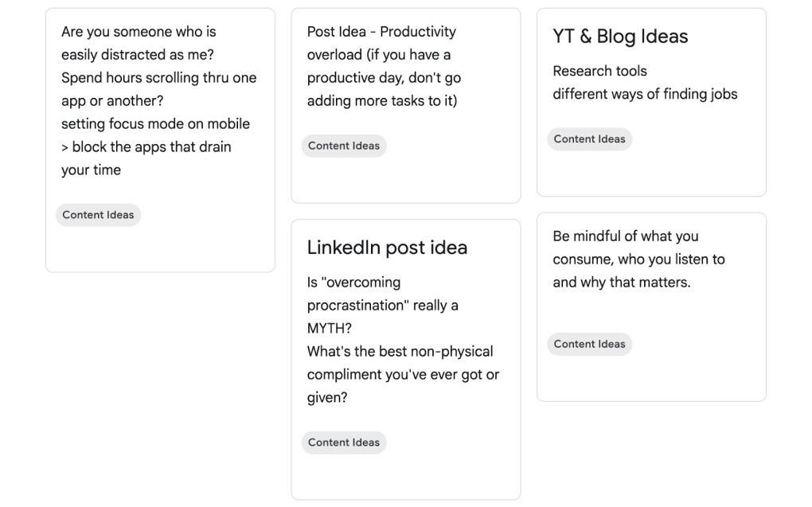Click the line 'and why that matters.'
This screenshot has height=507, width=812.
pyautogui.click(x=621, y=283)
